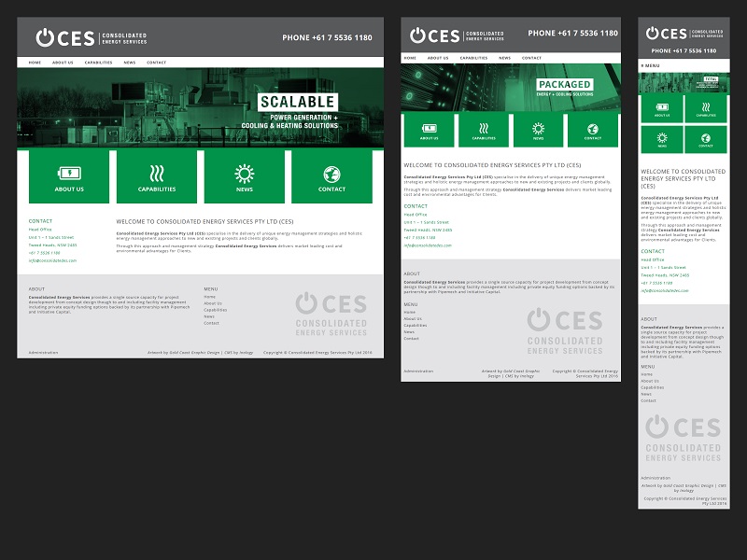This screenshot has height=560, width=747.
Task: Click the phone number in tablet header
Action: 572,34
